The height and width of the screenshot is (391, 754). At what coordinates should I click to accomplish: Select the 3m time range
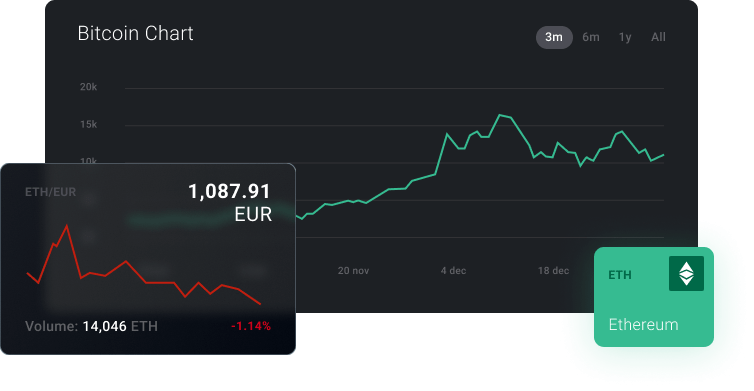(554, 37)
